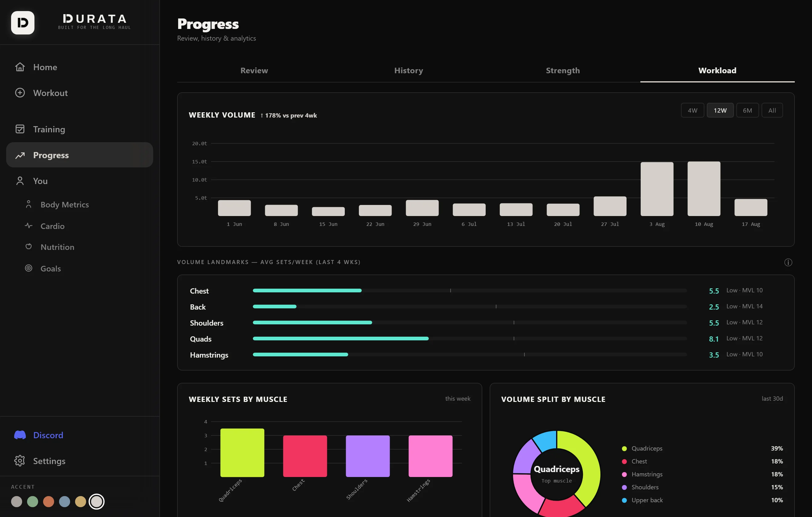The width and height of the screenshot is (812, 517).
Task: Click the Upper back legend entry
Action: click(x=702, y=500)
